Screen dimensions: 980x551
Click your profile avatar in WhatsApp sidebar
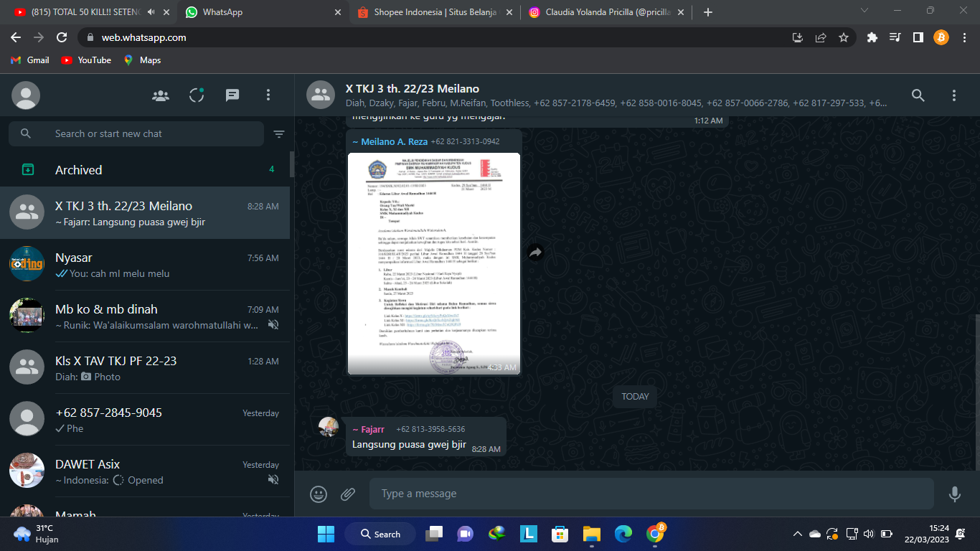tap(26, 95)
